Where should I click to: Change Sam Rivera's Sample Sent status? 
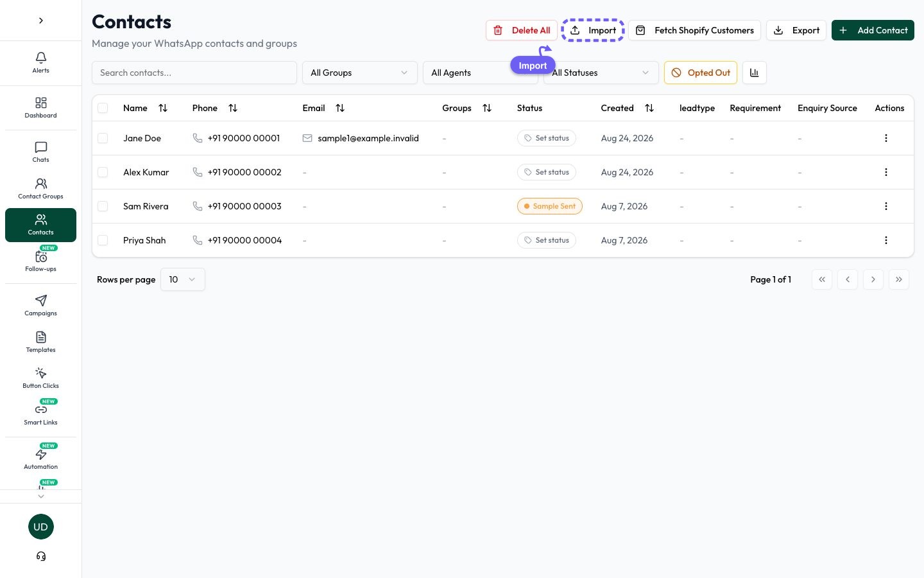click(550, 206)
